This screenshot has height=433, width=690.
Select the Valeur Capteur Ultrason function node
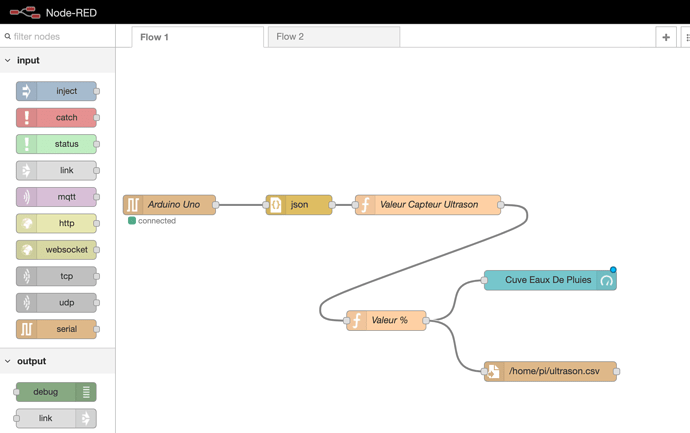428,205
